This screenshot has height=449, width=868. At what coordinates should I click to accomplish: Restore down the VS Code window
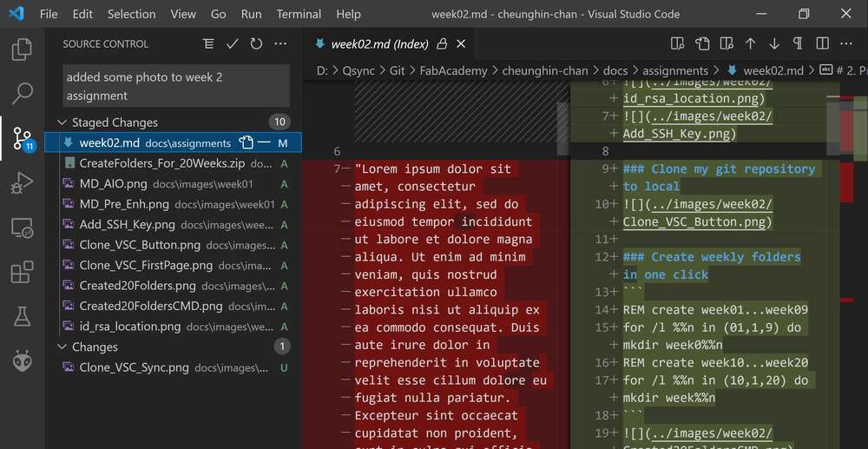tap(804, 14)
